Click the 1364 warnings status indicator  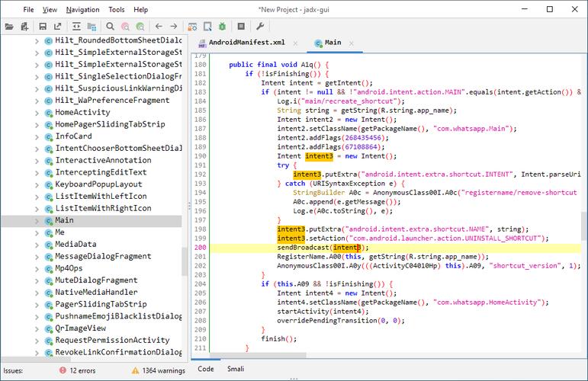click(x=158, y=370)
